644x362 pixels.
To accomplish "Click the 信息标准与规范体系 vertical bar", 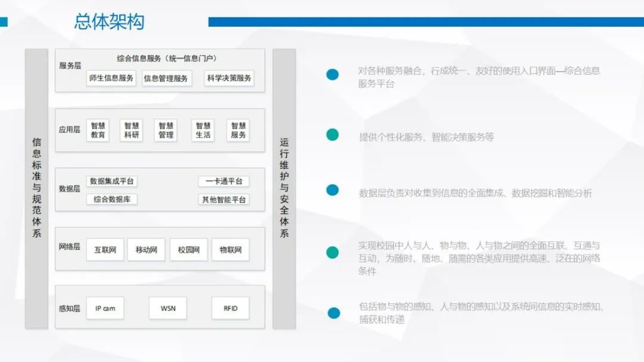I will (36, 188).
